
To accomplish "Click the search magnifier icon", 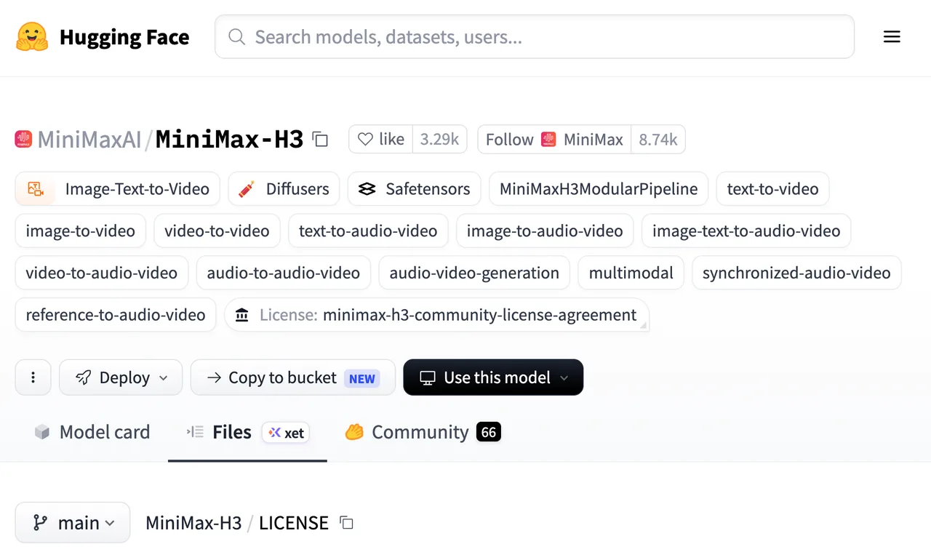I will pos(236,37).
